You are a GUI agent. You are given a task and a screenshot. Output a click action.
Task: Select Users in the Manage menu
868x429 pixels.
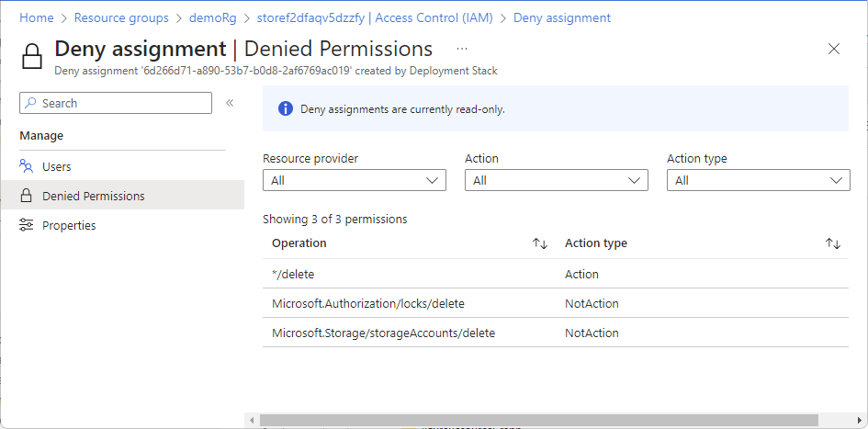click(x=56, y=166)
